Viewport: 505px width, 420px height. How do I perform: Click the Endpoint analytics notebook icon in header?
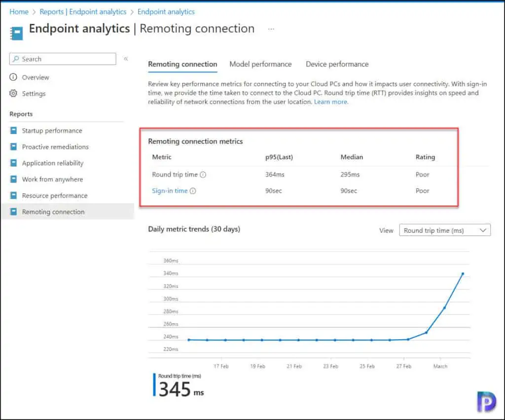click(16, 34)
